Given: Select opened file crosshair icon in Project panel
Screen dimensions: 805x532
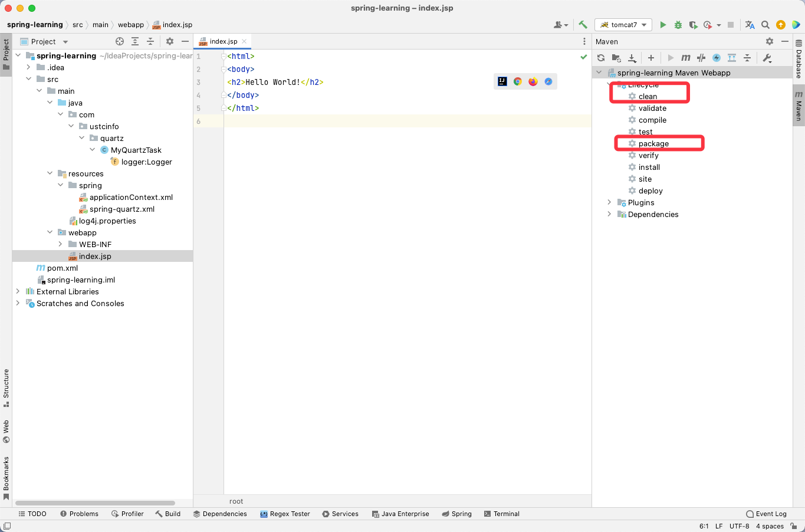Looking at the screenshot, I should pyautogui.click(x=120, y=41).
